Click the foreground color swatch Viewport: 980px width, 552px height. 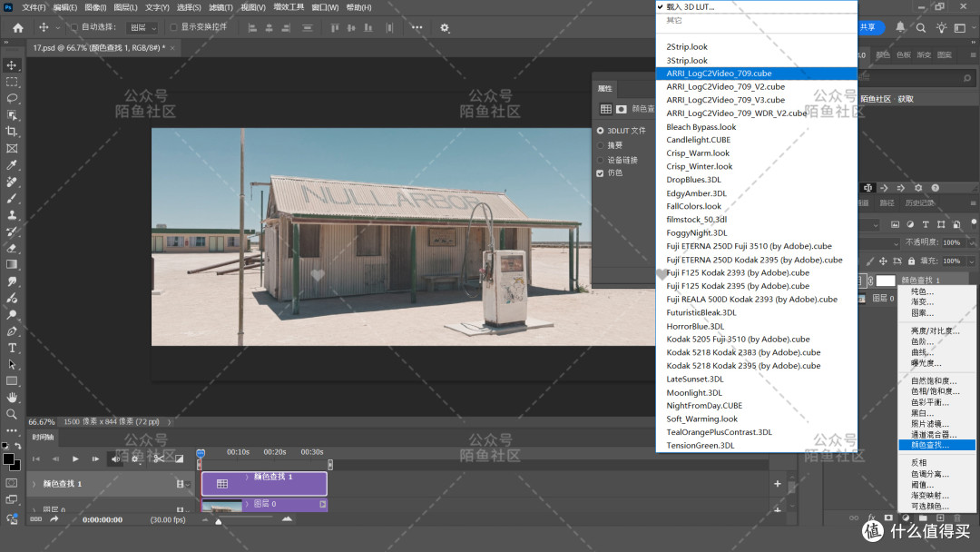pyautogui.click(x=8, y=459)
